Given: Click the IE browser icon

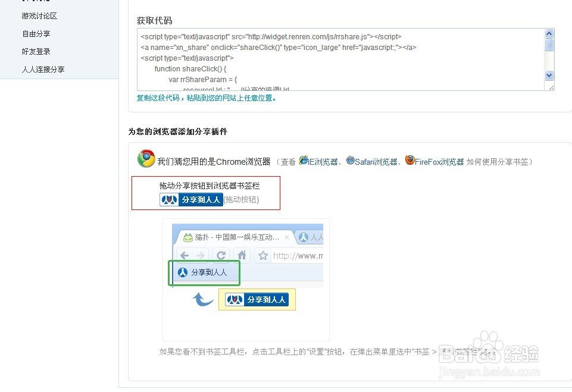Looking at the screenshot, I should click(304, 160).
